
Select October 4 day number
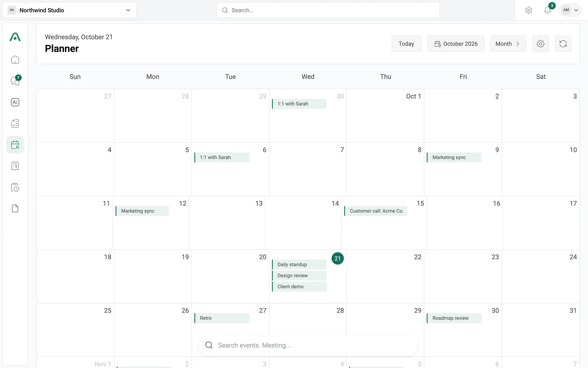tap(110, 150)
